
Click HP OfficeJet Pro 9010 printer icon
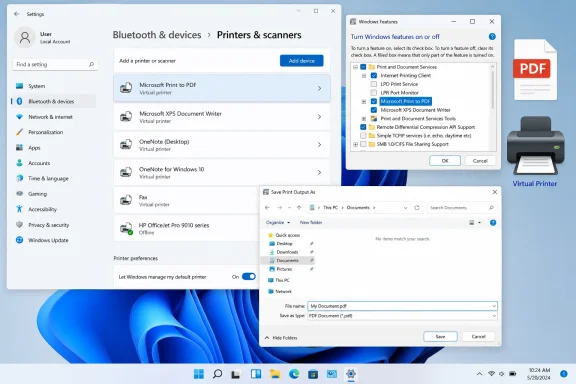pyautogui.click(x=126, y=228)
